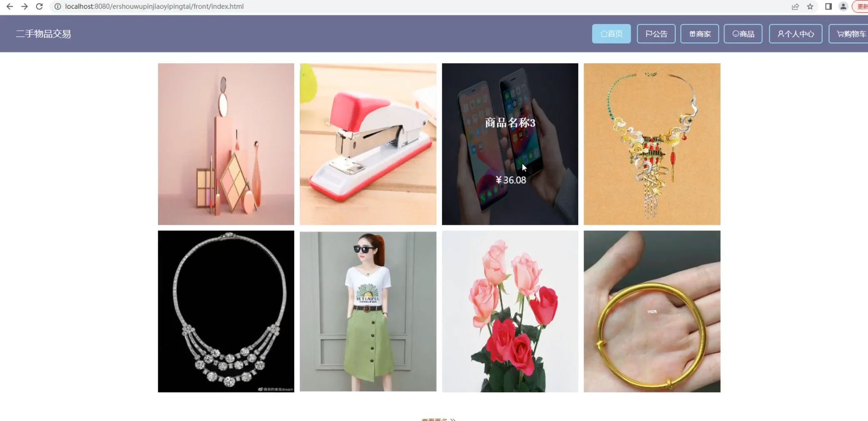Image resolution: width=868 pixels, height=421 pixels.
Task: Click the browser update button
Action: pos(861,6)
